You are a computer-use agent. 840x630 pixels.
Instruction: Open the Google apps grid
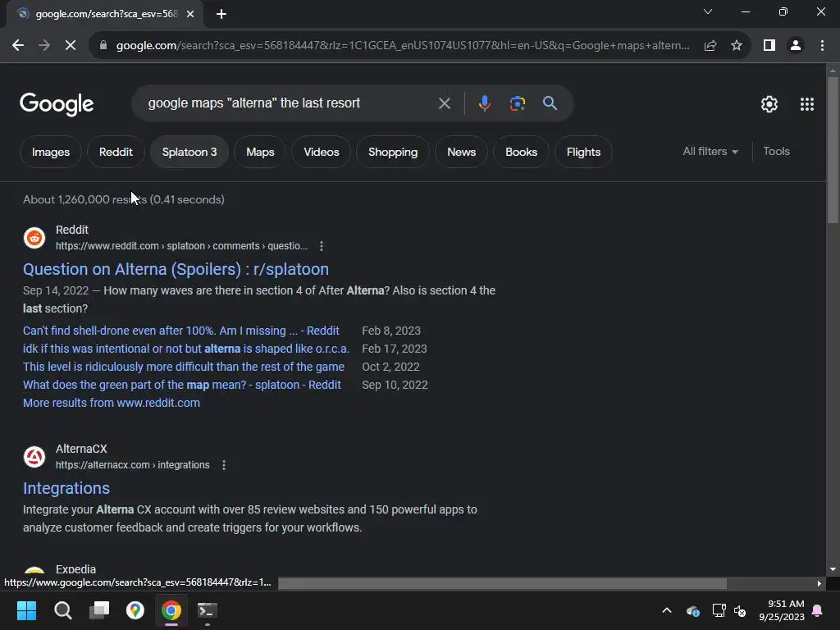807,104
